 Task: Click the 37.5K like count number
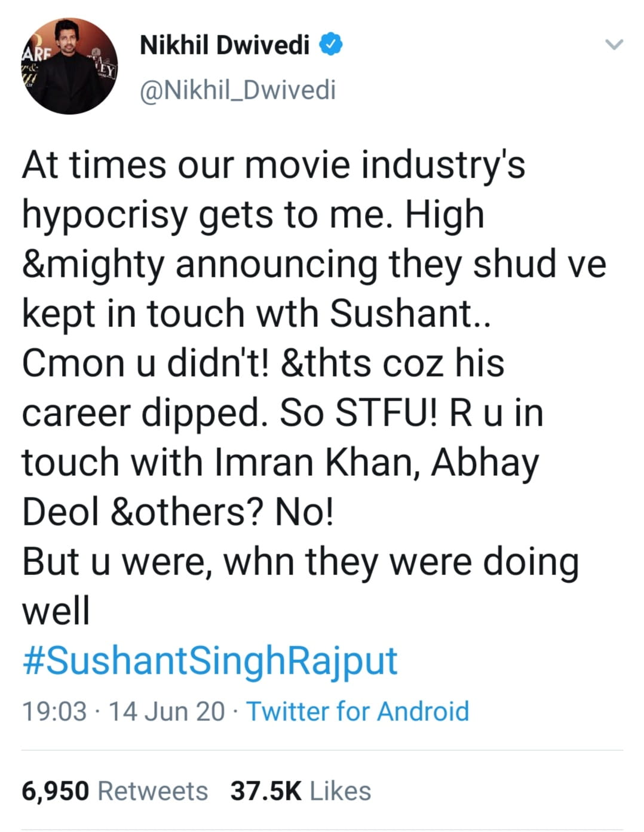[266, 791]
